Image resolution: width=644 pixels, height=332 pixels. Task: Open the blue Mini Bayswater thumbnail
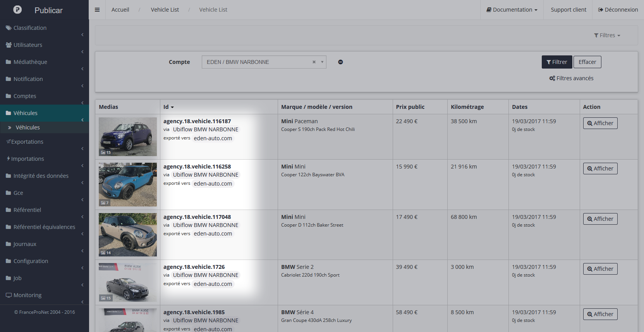click(x=128, y=184)
